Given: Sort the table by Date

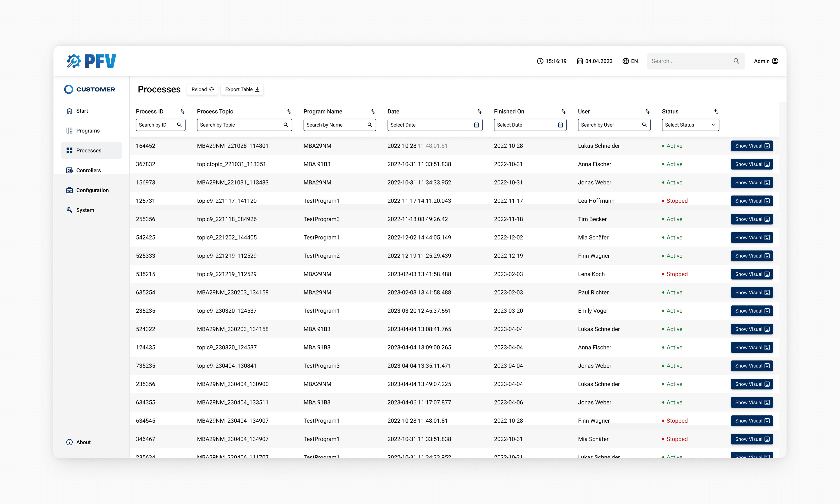Looking at the screenshot, I should pos(479,111).
